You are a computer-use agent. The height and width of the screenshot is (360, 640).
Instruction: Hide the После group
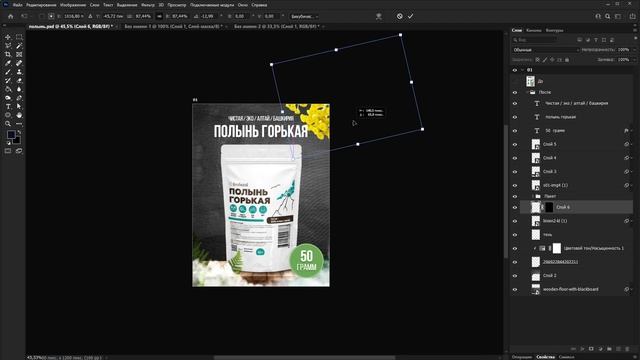pyautogui.click(x=515, y=93)
